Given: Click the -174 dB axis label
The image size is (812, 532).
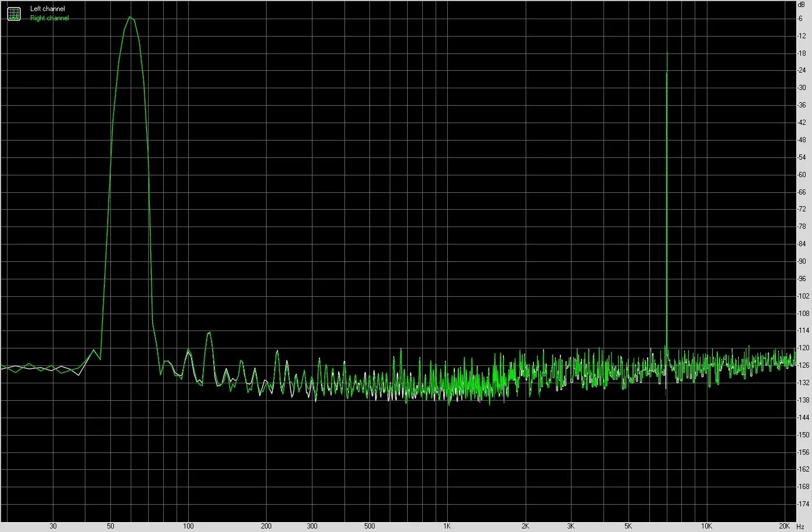Looking at the screenshot, I should 803,504.
